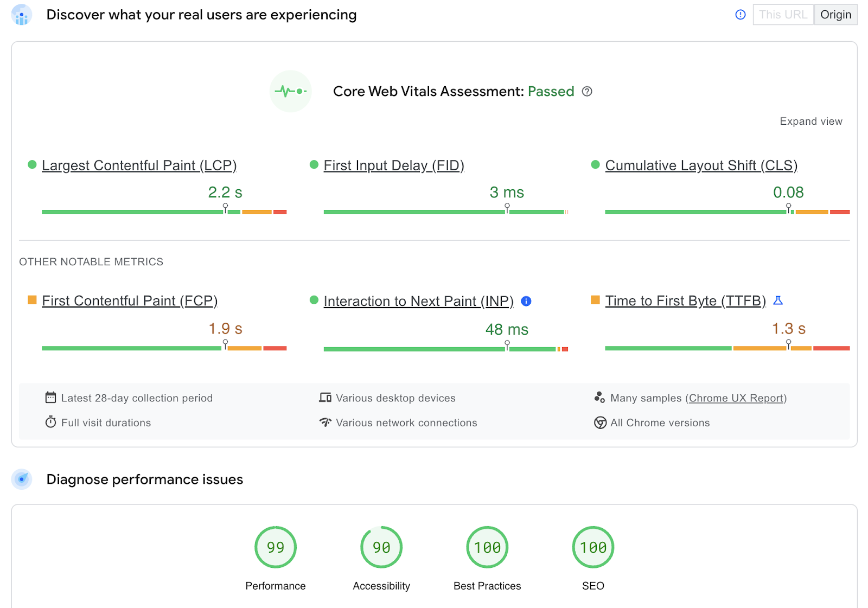Select the Best Practices score gauge
Image resolution: width=868 pixels, height=608 pixels.
(x=487, y=547)
